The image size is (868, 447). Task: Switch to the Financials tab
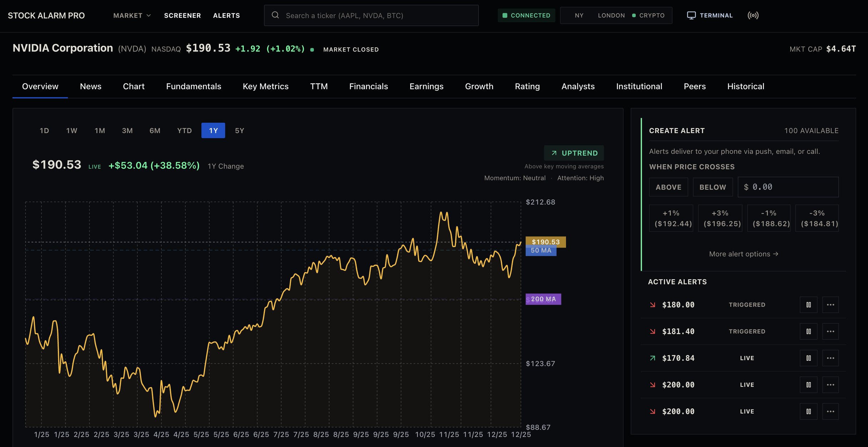click(368, 86)
